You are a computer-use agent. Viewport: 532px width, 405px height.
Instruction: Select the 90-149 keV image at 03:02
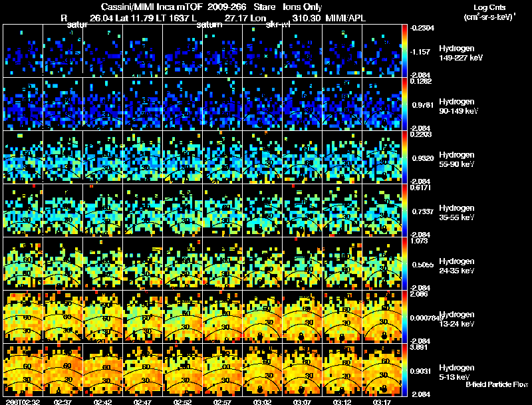[262, 104]
